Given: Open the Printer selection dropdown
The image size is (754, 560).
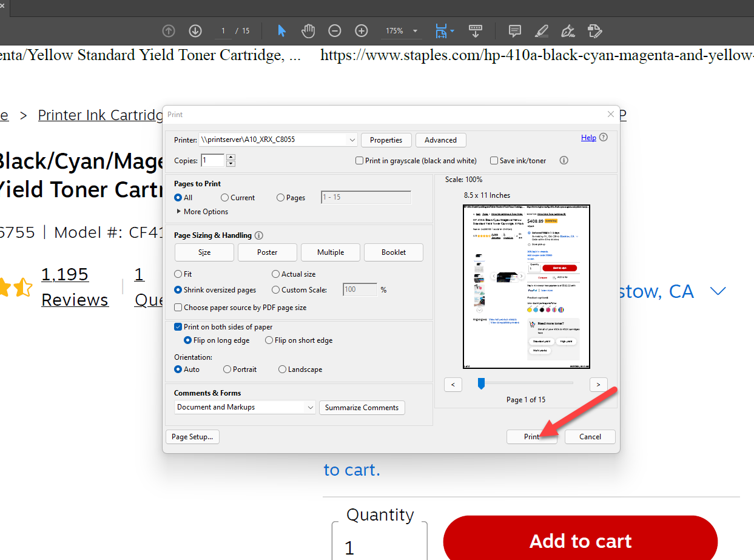Looking at the screenshot, I should pos(278,140).
